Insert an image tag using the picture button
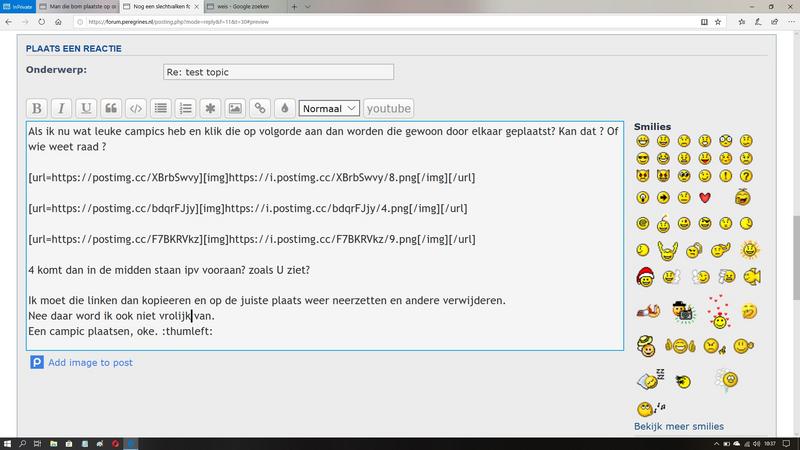This screenshot has height=450, width=800. click(x=235, y=108)
